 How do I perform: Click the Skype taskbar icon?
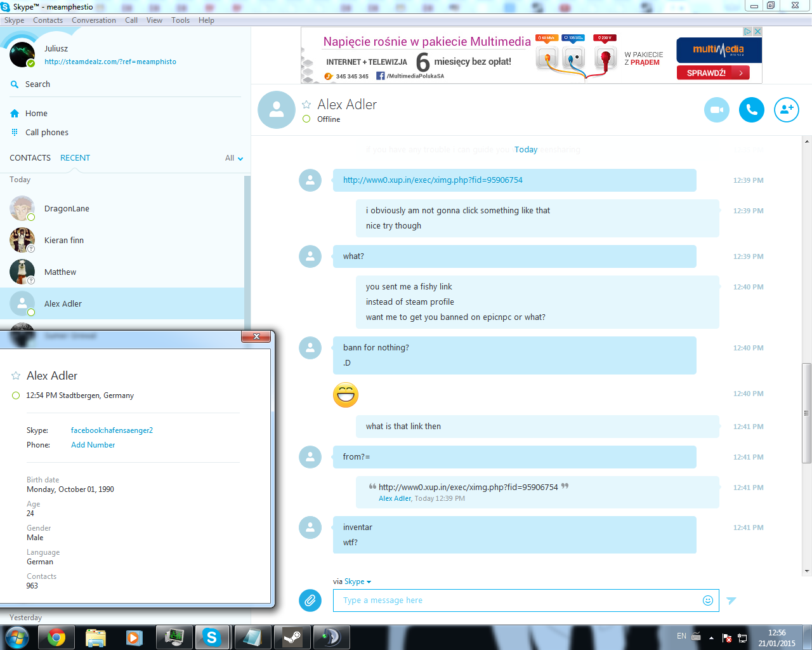coord(212,637)
